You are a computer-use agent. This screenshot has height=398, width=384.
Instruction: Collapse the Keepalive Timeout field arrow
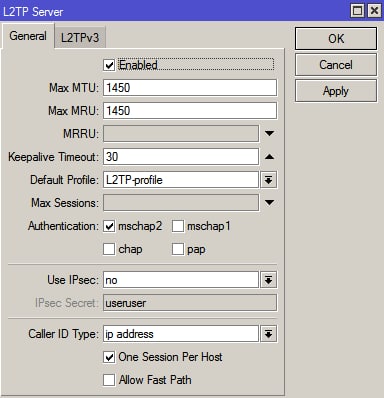tap(269, 157)
